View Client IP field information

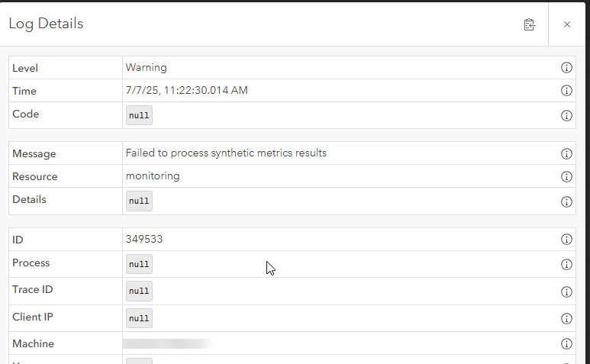[x=566, y=318]
